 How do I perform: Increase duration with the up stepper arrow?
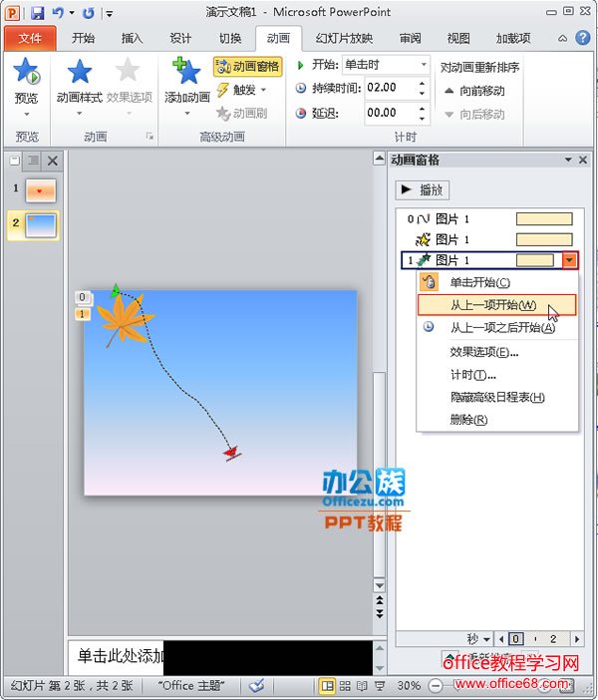point(423,83)
